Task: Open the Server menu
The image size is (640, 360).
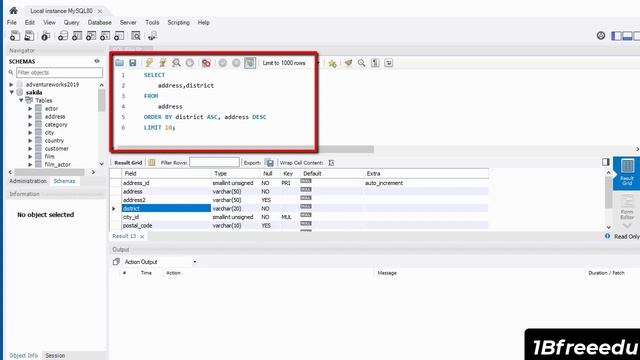Action: tap(128, 22)
